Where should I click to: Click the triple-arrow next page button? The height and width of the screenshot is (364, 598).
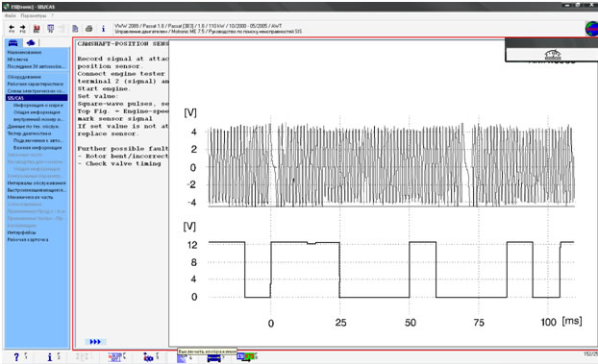[x=95, y=342]
